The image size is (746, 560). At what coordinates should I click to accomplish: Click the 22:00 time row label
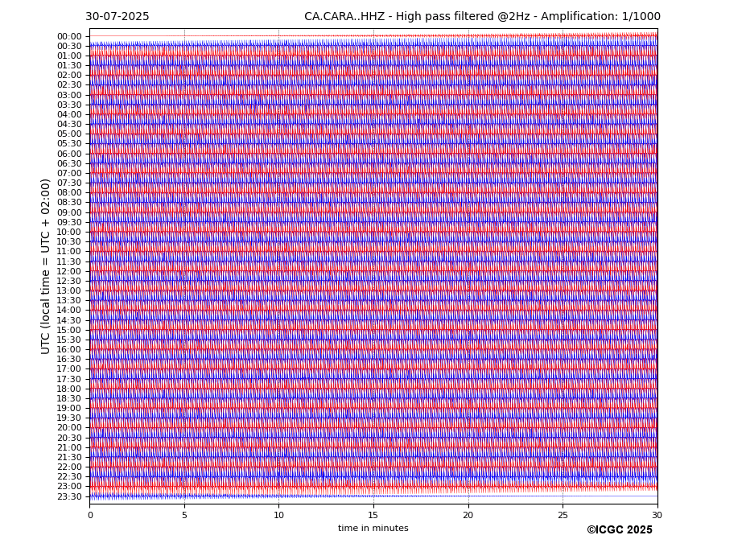(69, 467)
